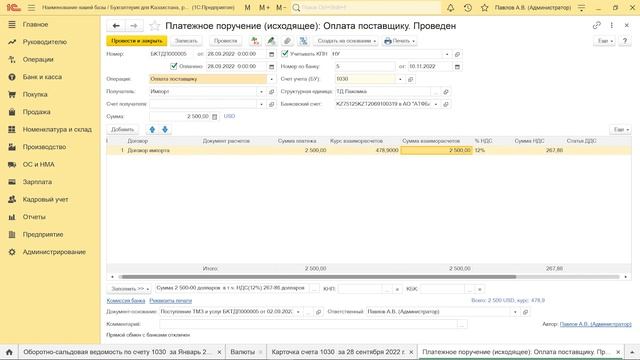
Task: Open Банк и касса section
Action: coord(42,77)
